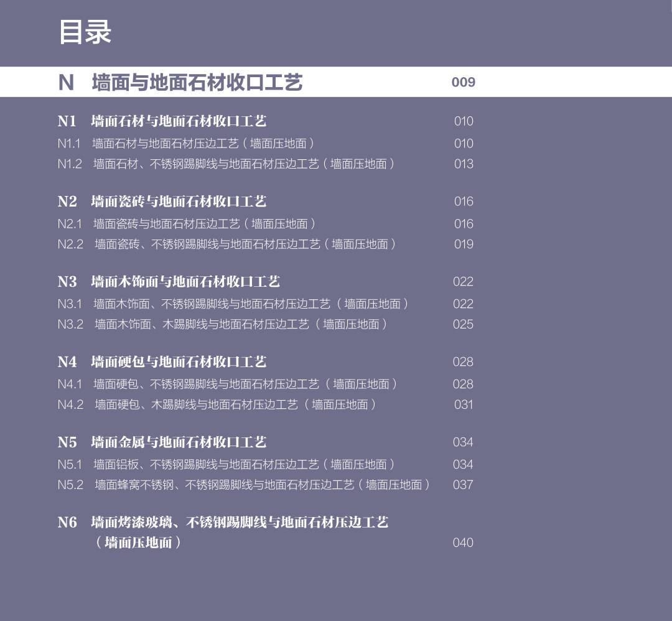Select entry N2.1 墙面瓷砖与地面石材压边工艺
Viewport: 672px width, 621px height.
[187, 223]
